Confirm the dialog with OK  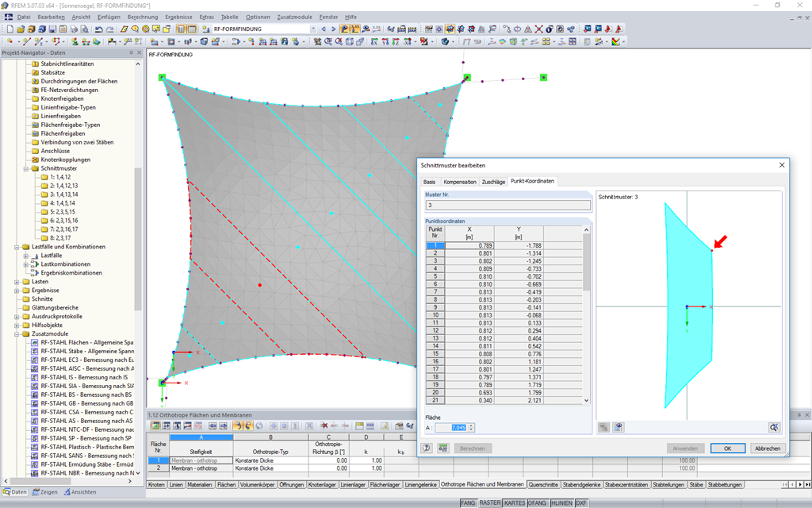tap(727, 448)
